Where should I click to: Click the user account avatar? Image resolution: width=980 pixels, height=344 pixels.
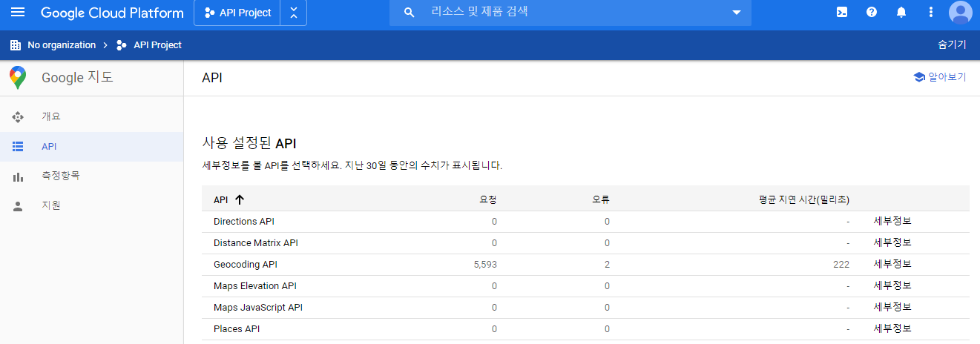[961, 13]
